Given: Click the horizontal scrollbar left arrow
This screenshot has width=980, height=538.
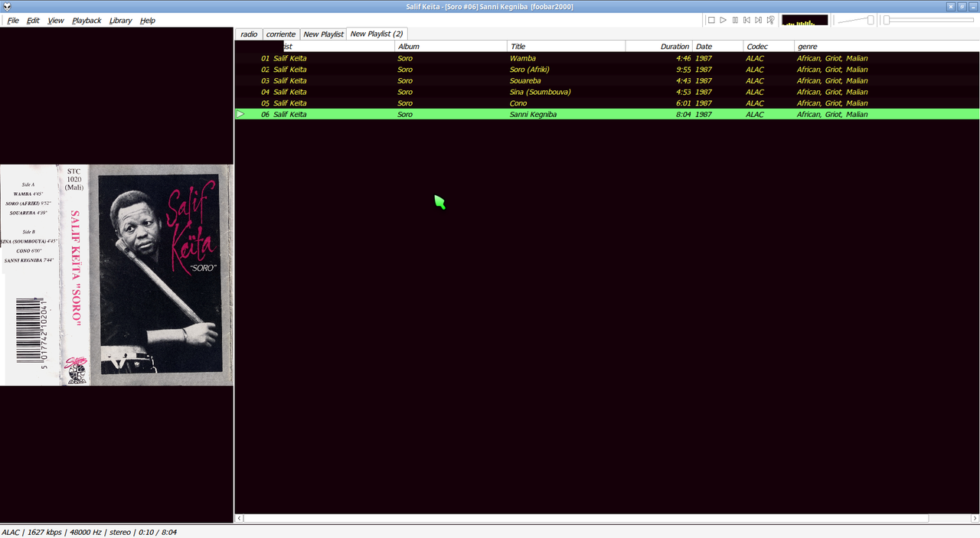Looking at the screenshot, I should click(x=240, y=518).
